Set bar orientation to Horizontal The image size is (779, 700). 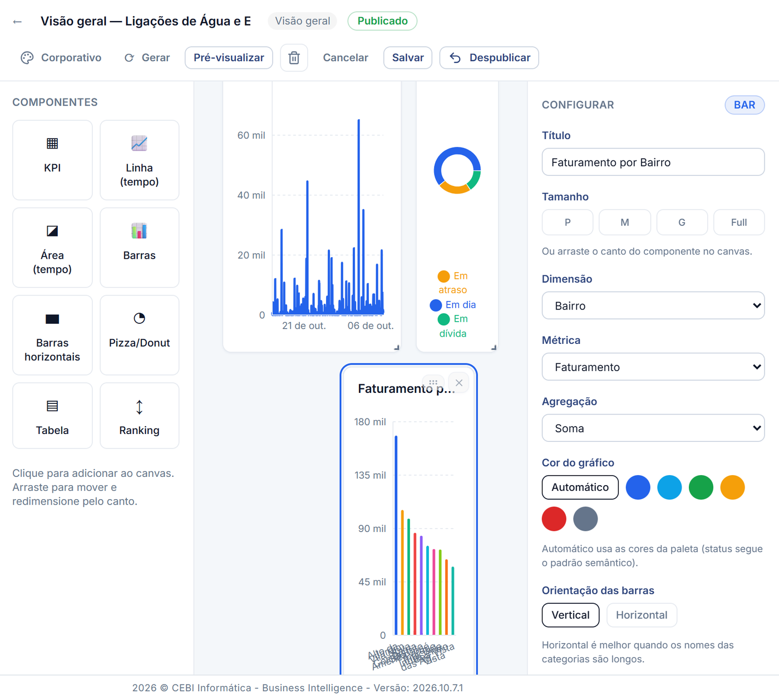pyautogui.click(x=642, y=615)
